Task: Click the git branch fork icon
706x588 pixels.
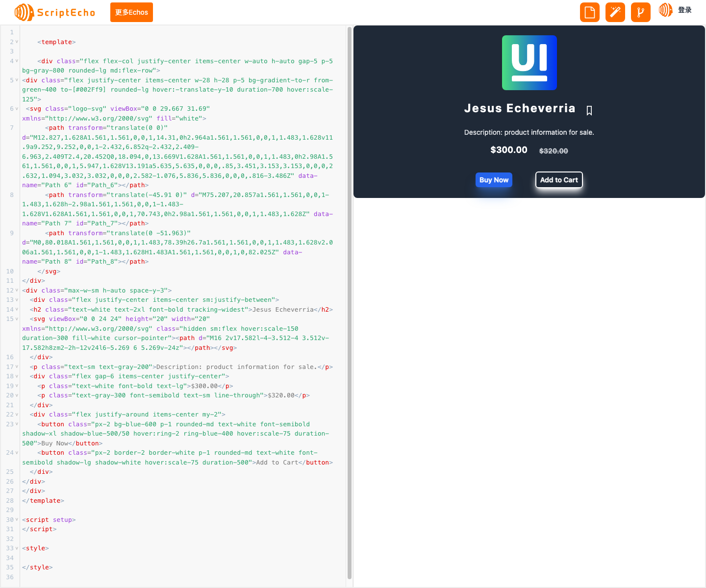Action: 641,12
